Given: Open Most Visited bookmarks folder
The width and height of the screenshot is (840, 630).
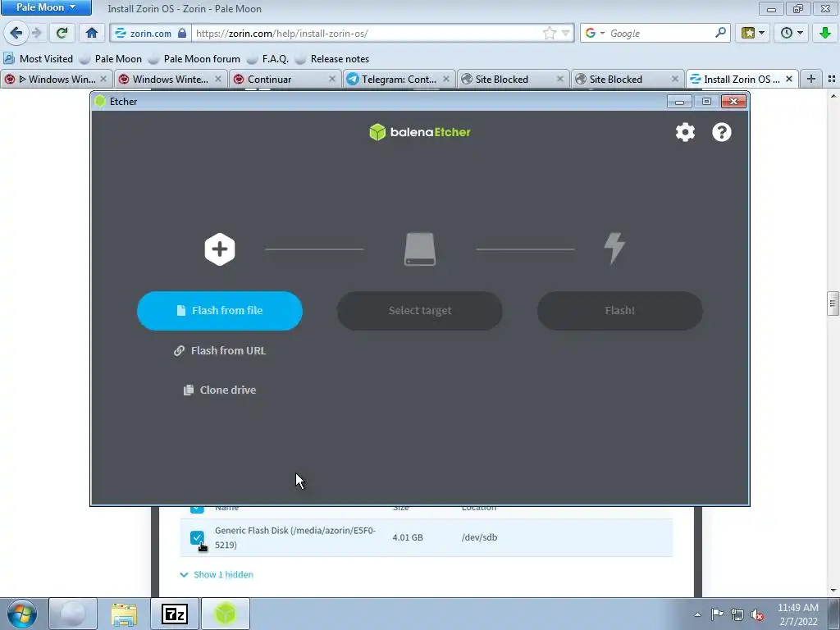Looking at the screenshot, I should pyautogui.click(x=38, y=59).
